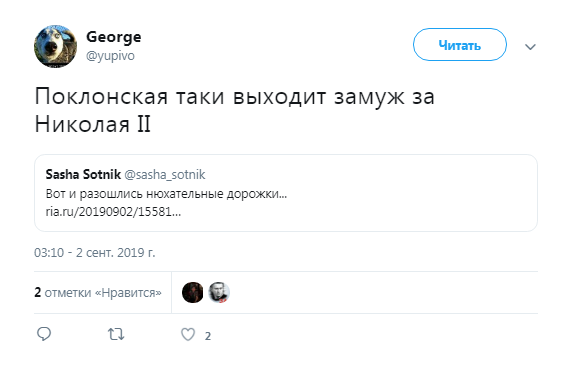Image resolution: width=565 pixels, height=367 pixels.
Task: Open the quoted tweet text about нюхательные дорожки
Action: point(166,194)
